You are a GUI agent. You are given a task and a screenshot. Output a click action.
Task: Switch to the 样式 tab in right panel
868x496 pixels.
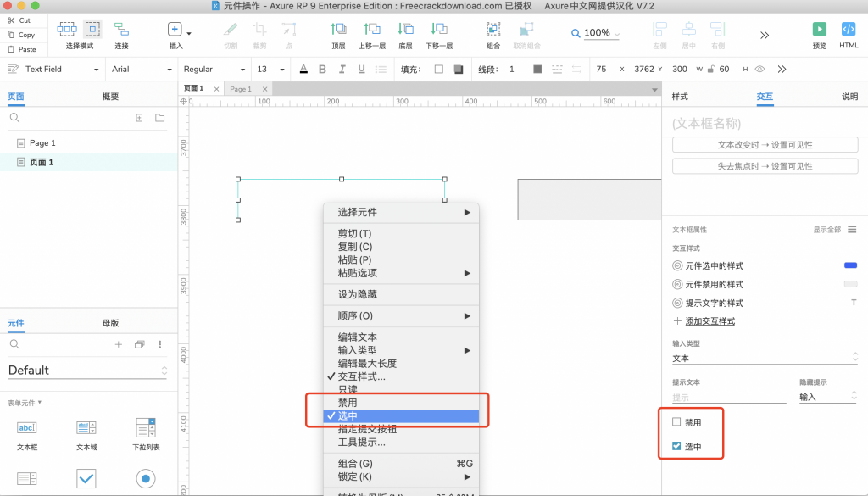click(680, 97)
